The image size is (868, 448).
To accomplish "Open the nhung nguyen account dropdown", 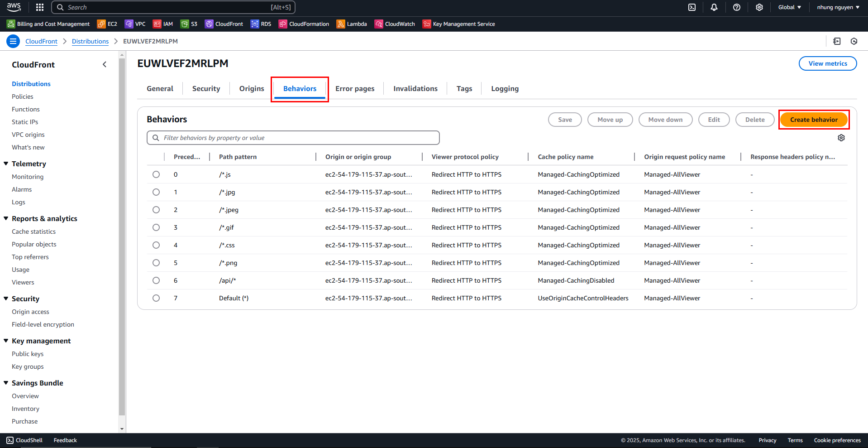I will pyautogui.click(x=838, y=7).
